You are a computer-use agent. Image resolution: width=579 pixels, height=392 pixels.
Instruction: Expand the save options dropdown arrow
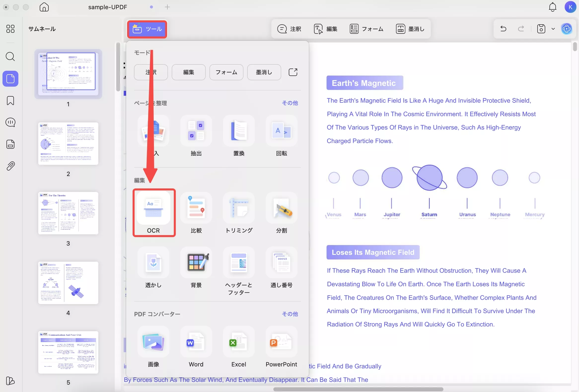point(553,29)
